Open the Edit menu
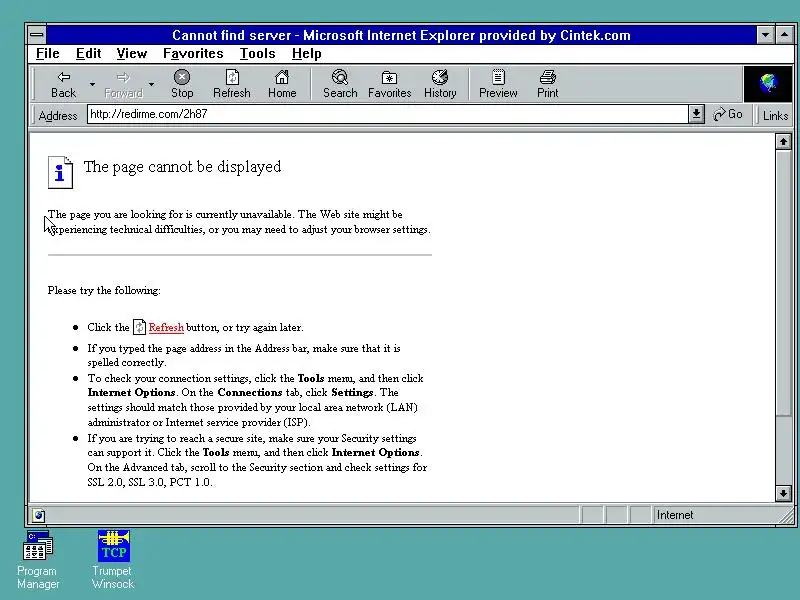 [88, 54]
